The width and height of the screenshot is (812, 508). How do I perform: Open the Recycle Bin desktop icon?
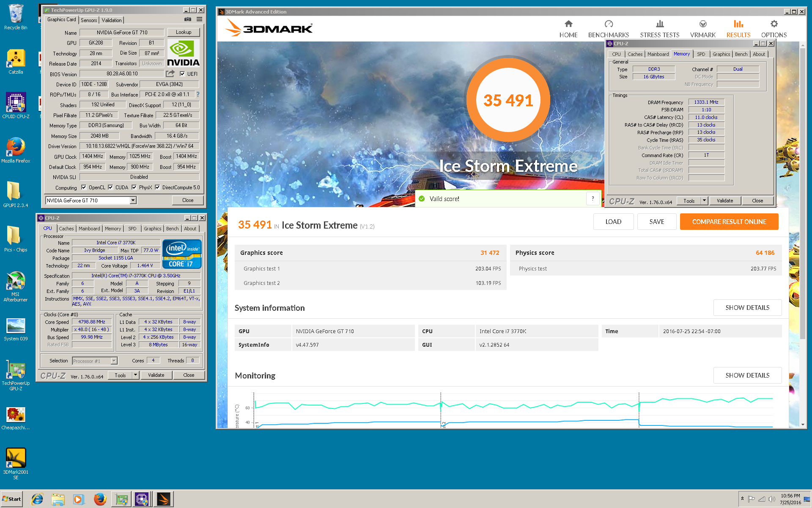[x=16, y=17]
